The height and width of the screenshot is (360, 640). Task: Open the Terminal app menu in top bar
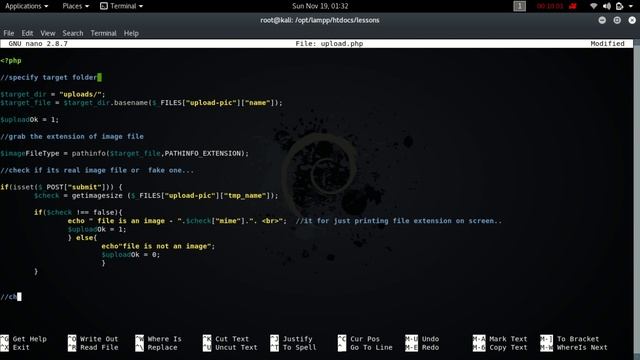pos(122,6)
